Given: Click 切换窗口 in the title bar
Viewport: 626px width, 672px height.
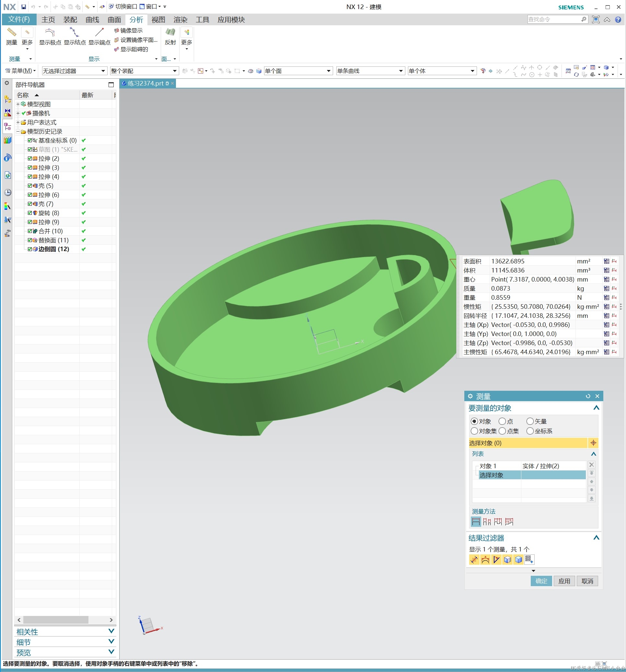Looking at the screenshot, I should pos(123,7).
